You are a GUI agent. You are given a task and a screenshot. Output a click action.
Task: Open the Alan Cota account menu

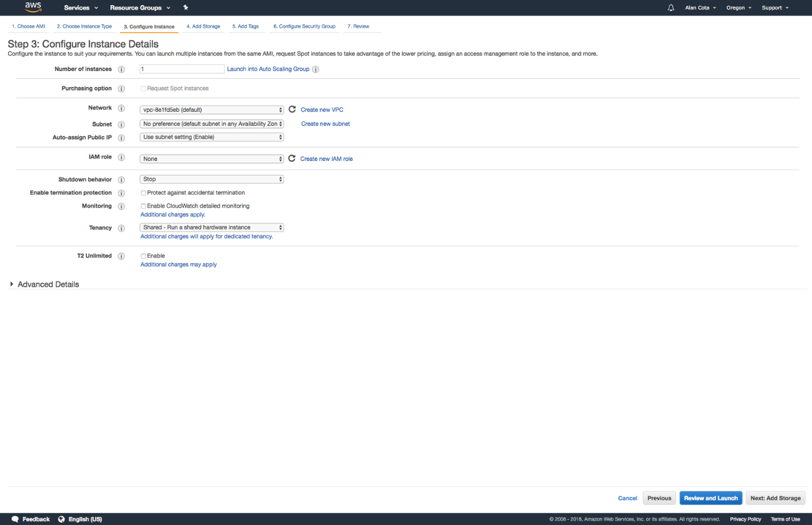click(701, 8)
